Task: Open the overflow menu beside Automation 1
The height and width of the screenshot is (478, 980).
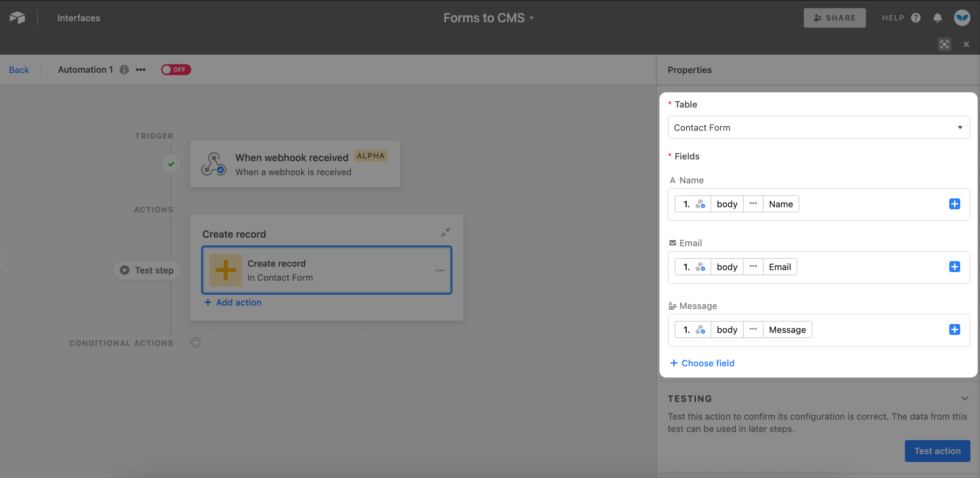Action: (140, 70)
